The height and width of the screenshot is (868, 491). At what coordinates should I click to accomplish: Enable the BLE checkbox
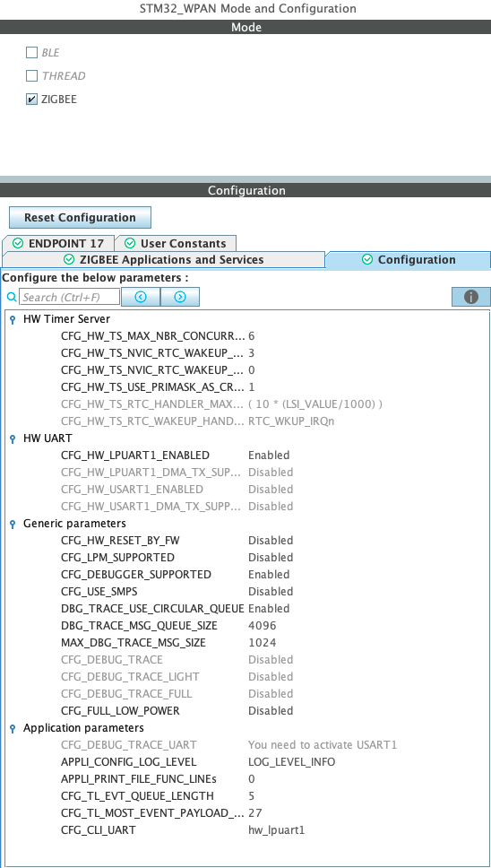point(31,53)
